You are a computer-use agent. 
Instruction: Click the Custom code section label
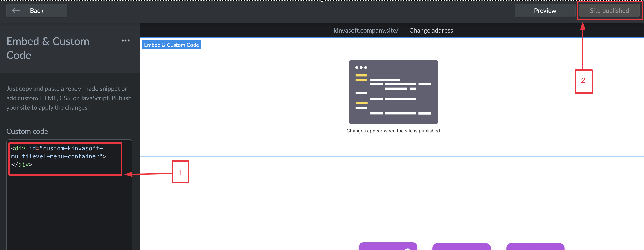tap(27, 131)
